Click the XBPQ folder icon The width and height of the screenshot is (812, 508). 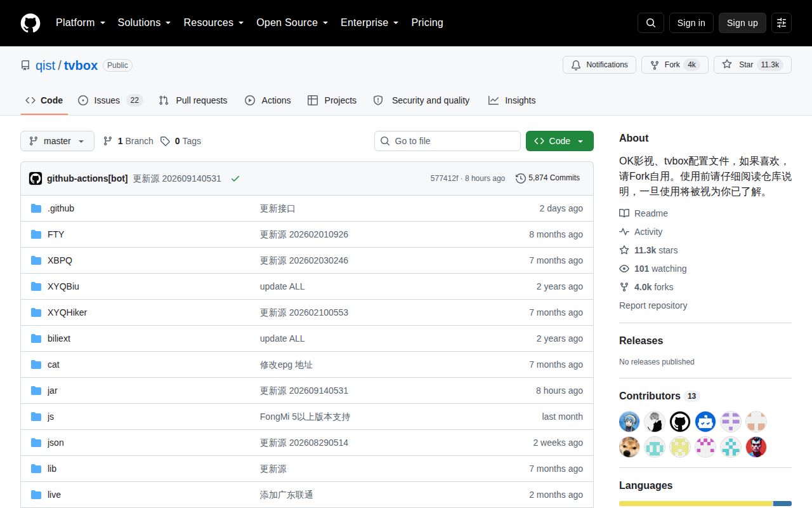(x=36, y=260)
